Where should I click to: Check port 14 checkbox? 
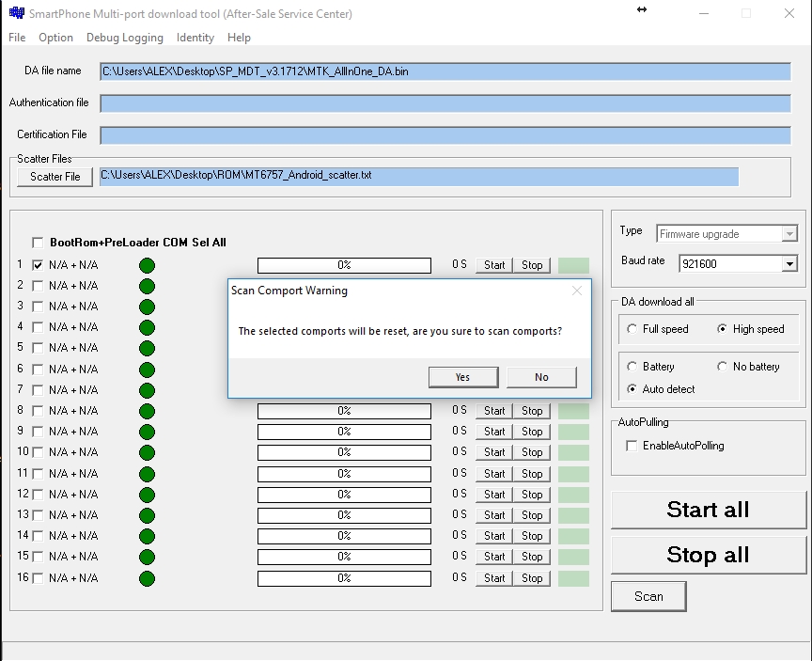click(x=38, y=536)
